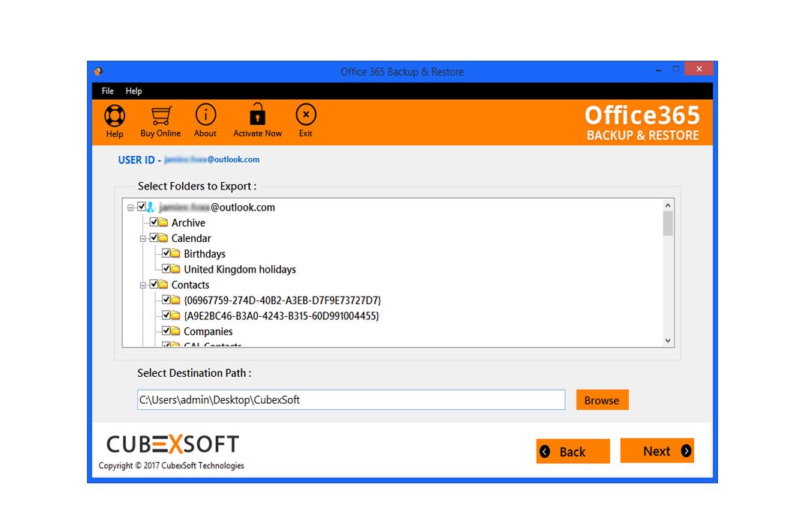
Task: Open the Help menu in the menu bar
Action: pos(133,91)
